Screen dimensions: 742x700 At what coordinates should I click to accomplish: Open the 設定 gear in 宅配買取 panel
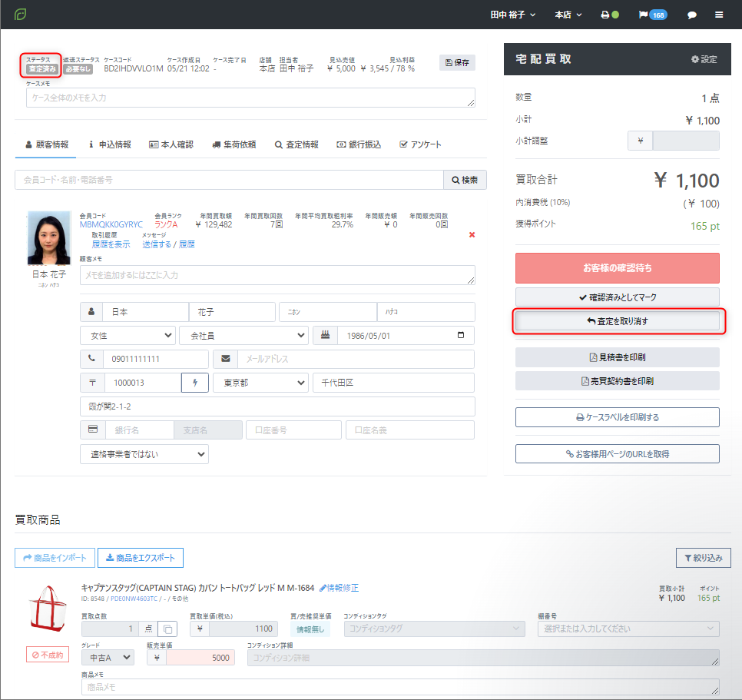pos(704,59)
